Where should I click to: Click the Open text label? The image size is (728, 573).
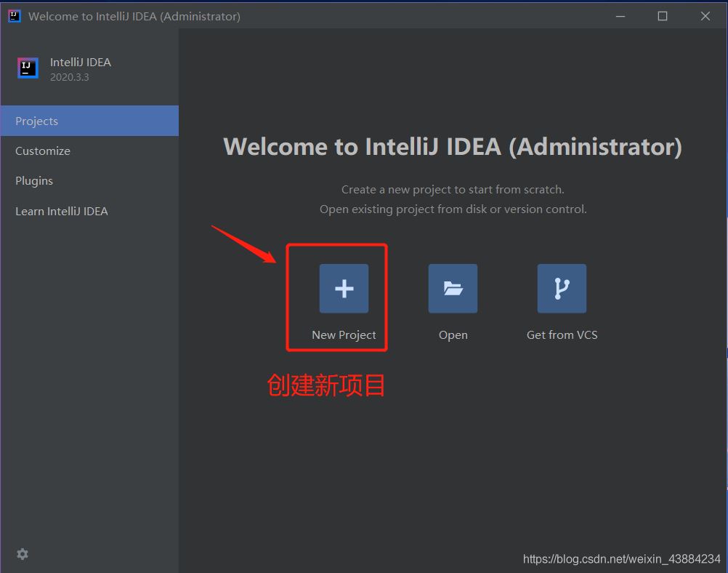(x=453, y=335)
